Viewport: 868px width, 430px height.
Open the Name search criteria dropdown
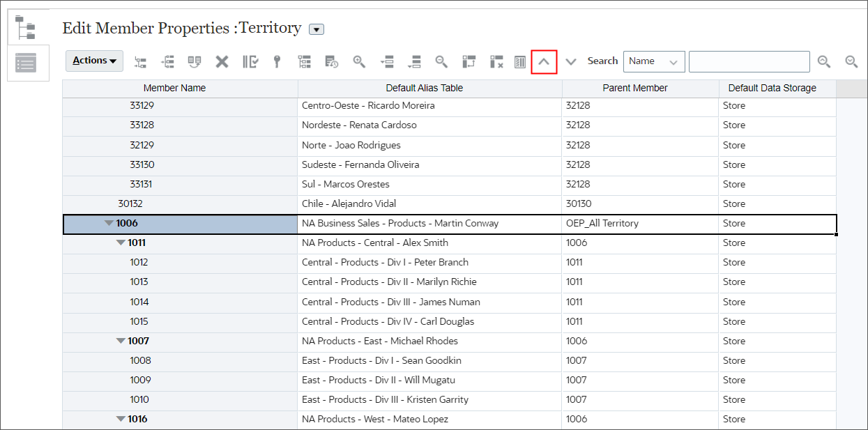click(x=653, y=61)
